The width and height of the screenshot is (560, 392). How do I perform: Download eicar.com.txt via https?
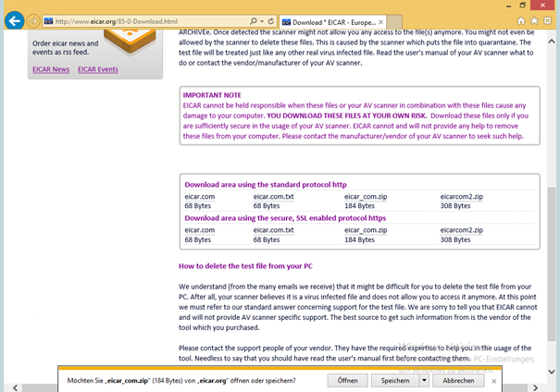tap(274, 230)
